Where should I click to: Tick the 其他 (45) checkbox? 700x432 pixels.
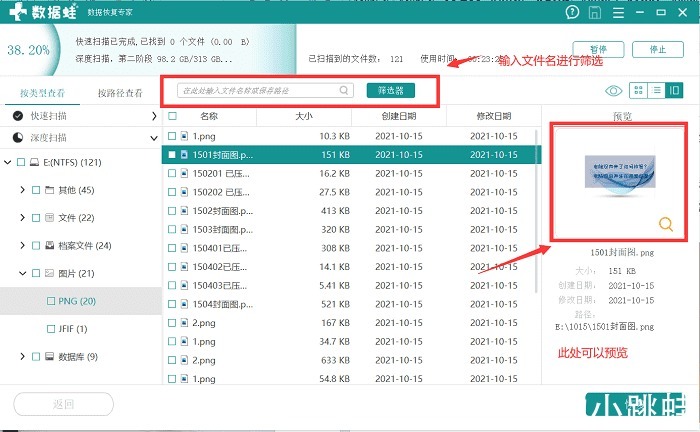36,190
